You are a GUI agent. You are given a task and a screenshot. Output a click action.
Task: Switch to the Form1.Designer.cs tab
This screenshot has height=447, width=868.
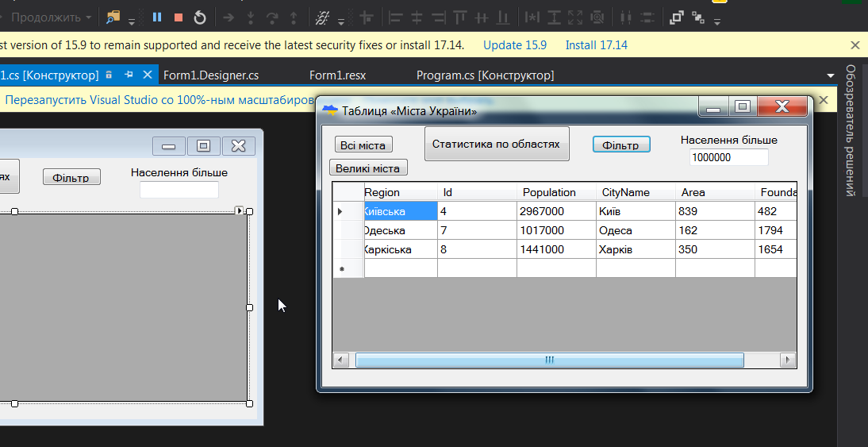click(x=211, y=75)
